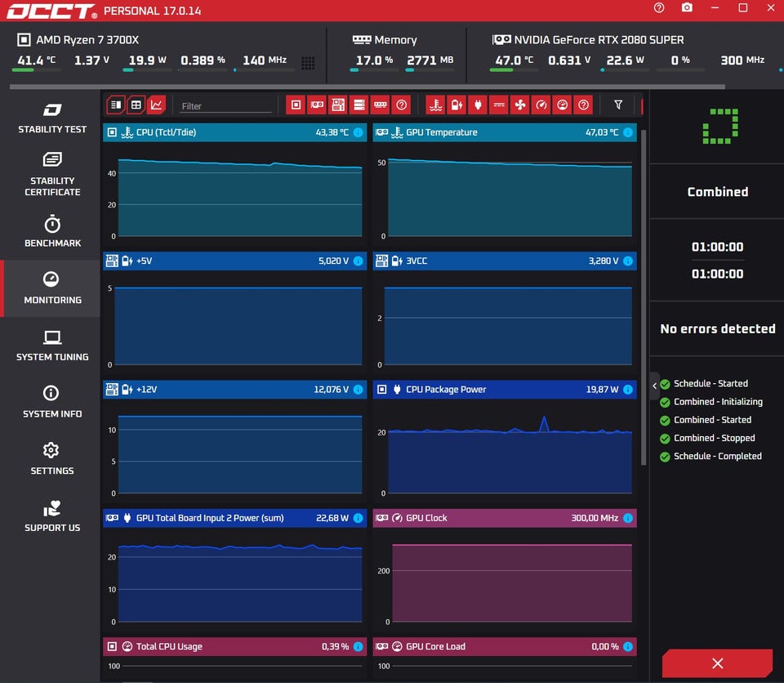784x683 pixels.
Task: Toggle fan sensor type filter
Action: click(520, 105)
